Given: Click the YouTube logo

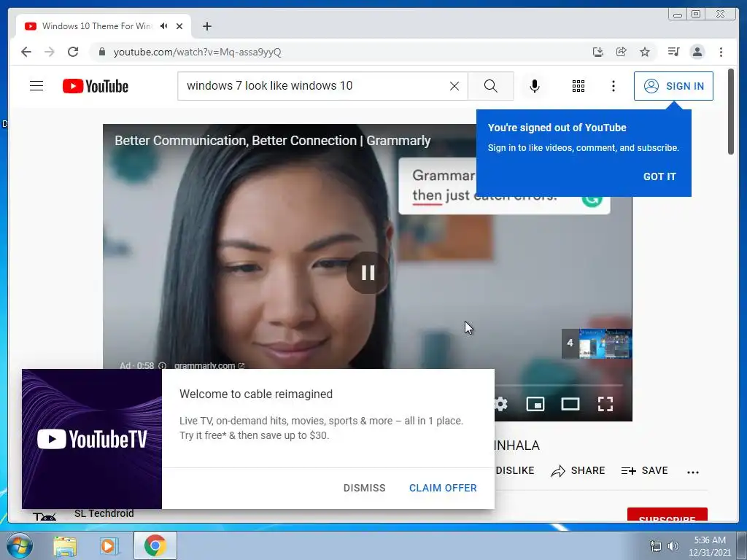Looking at the screenshot, I should click(96, 86).
